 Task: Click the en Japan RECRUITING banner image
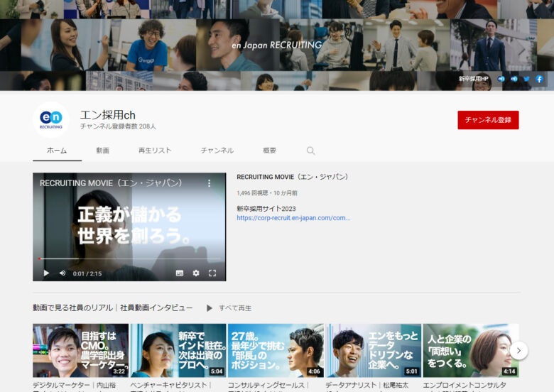click(277, 45)
